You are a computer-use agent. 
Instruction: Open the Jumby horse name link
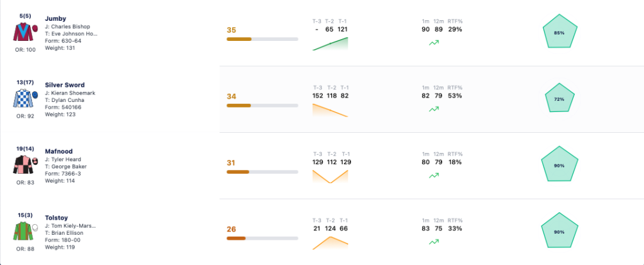[x=55, y=18]
